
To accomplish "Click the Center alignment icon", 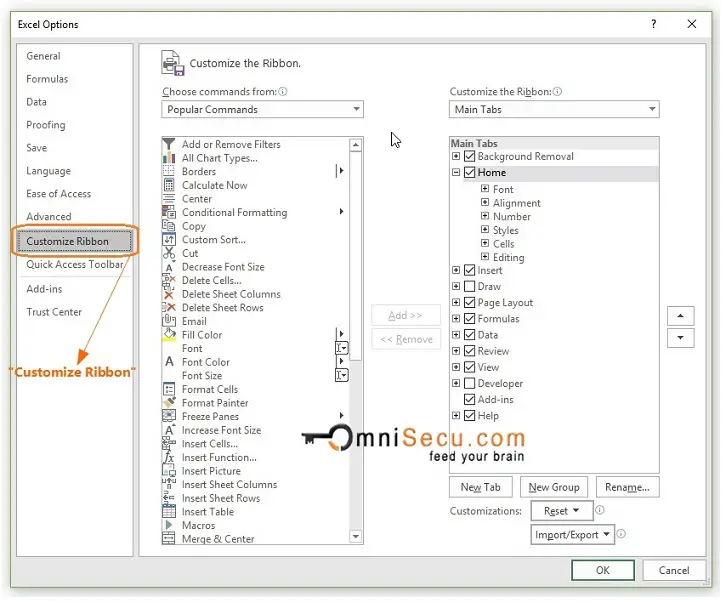I will click(169, 199).
